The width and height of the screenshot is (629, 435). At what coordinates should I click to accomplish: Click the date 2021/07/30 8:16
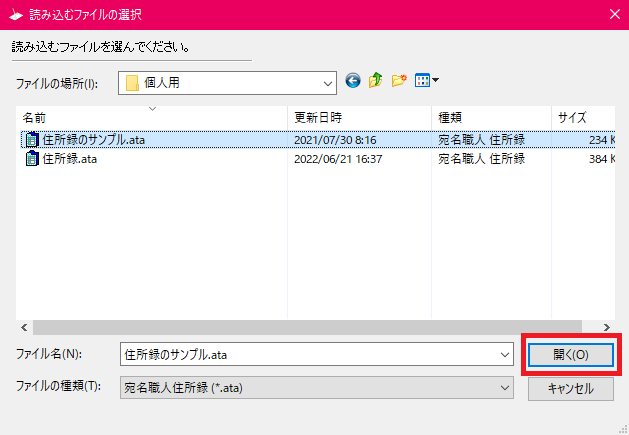[x=335, y=140]
